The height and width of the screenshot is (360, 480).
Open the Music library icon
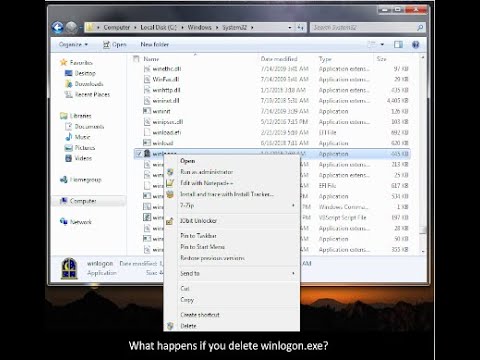point(69,137)
